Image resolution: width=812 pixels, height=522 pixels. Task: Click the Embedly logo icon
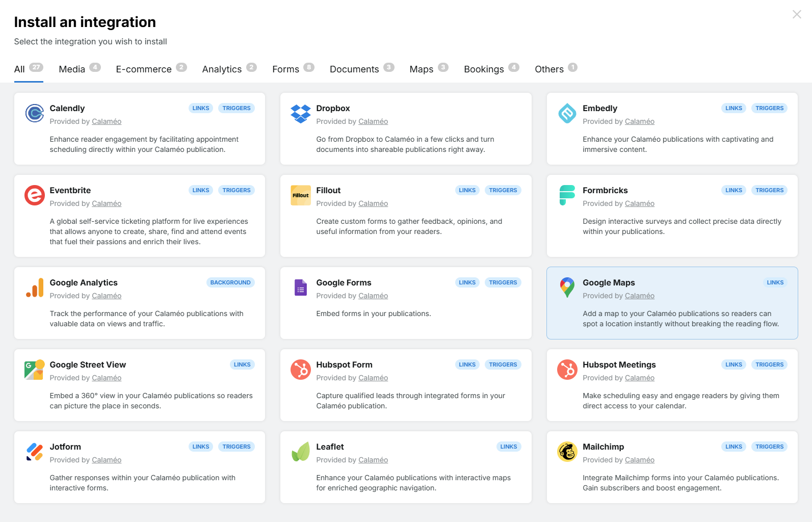(x=567, y=113)
